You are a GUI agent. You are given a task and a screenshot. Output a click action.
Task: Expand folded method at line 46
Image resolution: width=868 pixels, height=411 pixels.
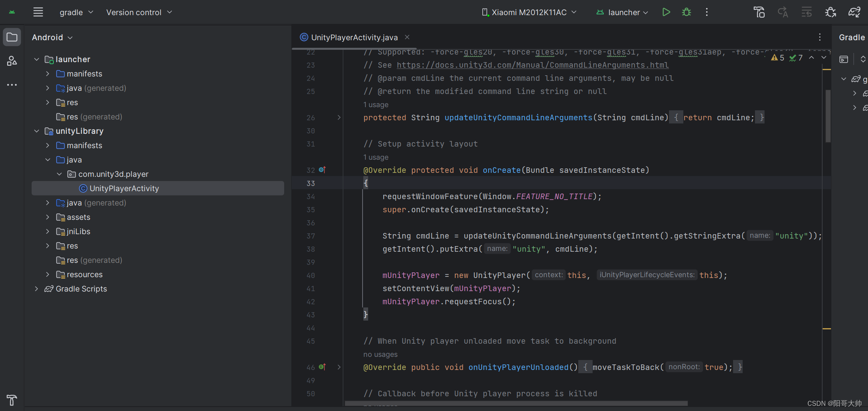click(x=339, y=367)
